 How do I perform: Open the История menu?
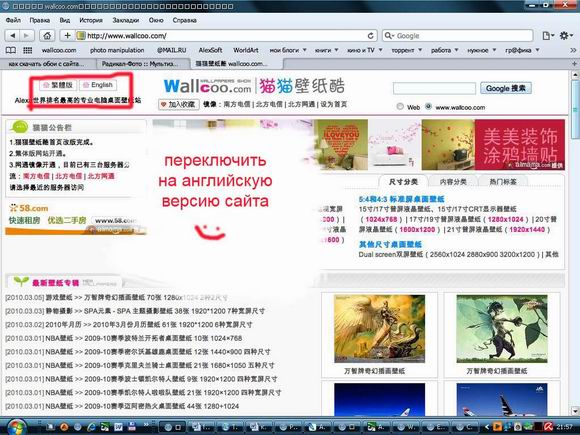coord(91,20)
